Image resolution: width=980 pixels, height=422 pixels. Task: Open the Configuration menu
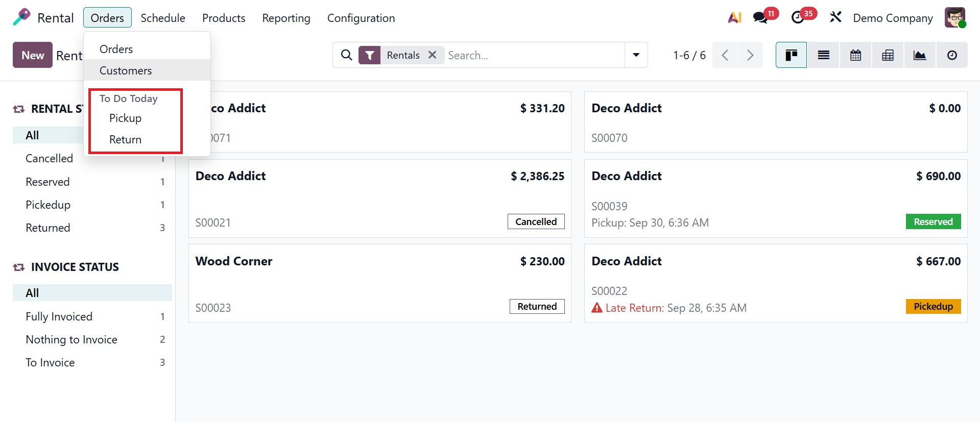point(361,18)
